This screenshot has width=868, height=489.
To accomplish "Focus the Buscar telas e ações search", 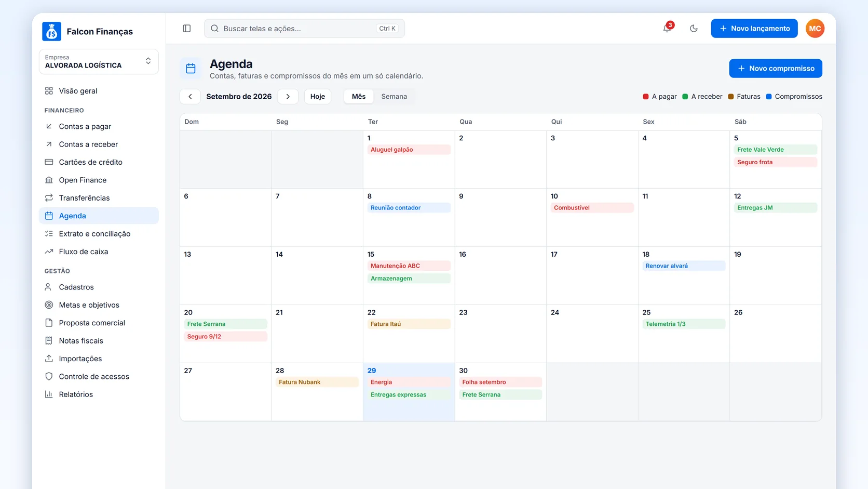I will (304, 29).
